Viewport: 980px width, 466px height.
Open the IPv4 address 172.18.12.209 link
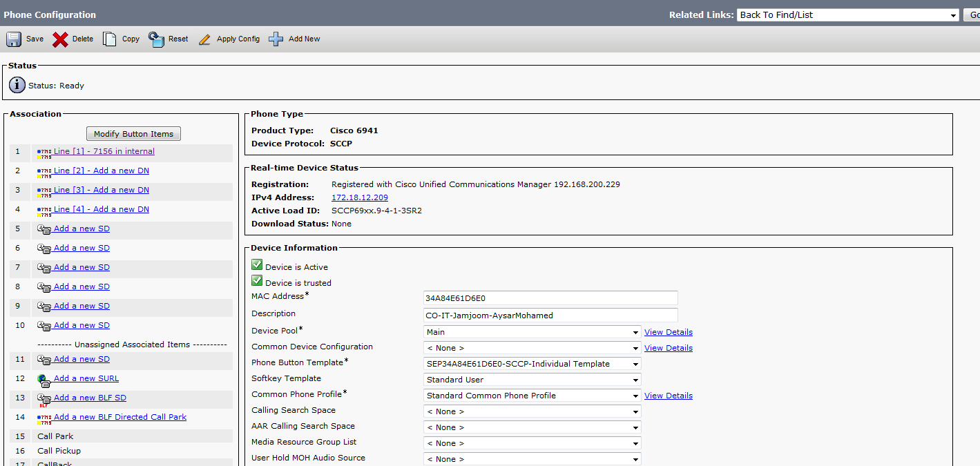pyautogui.click(x=359, y=197)
